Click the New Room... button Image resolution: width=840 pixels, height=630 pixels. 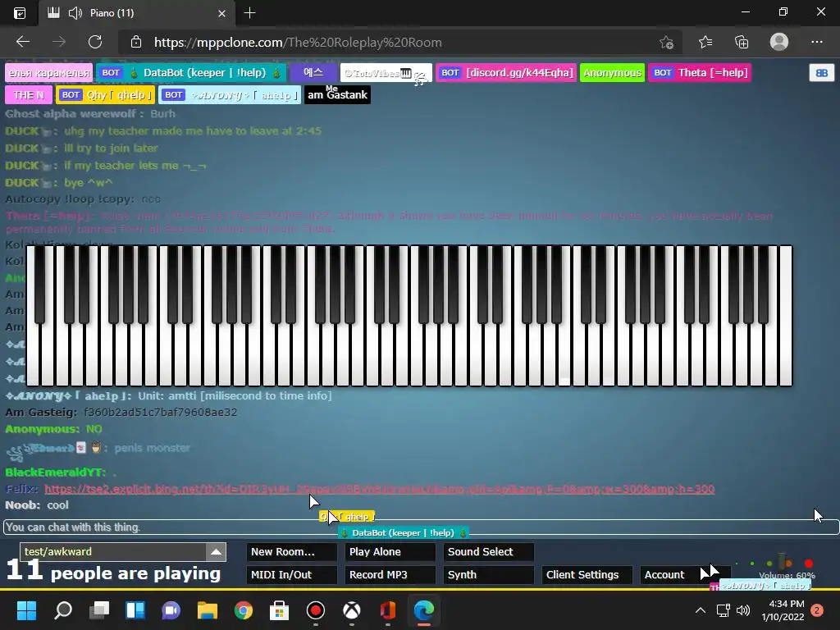pos(291,552)
